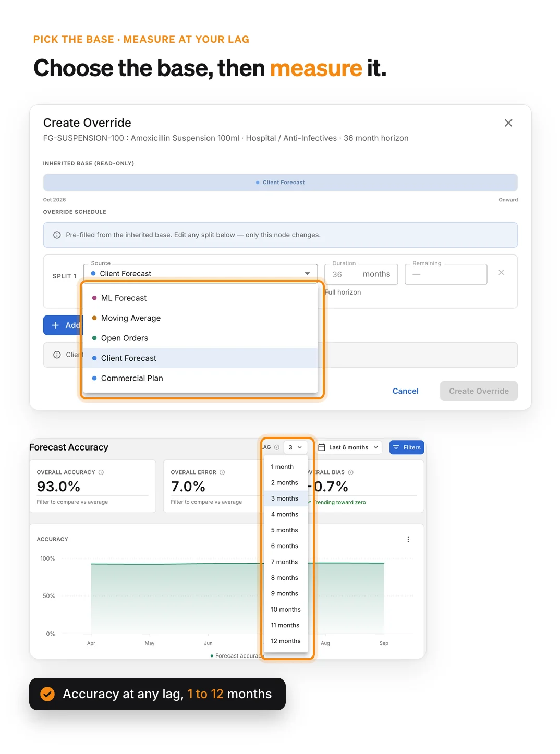Choose 9 months lag option
Screen dimensions: 560x754
click(286, 594)
